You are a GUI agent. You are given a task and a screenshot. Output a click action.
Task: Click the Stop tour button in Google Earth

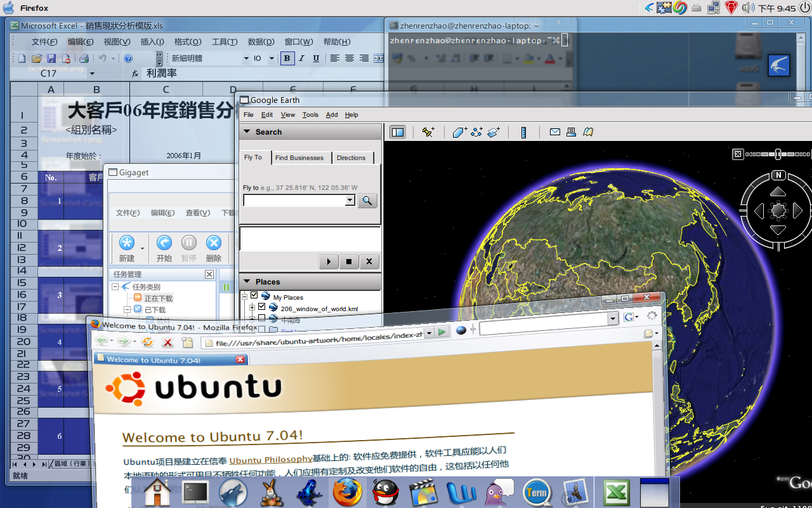click(x=349, y=261)
